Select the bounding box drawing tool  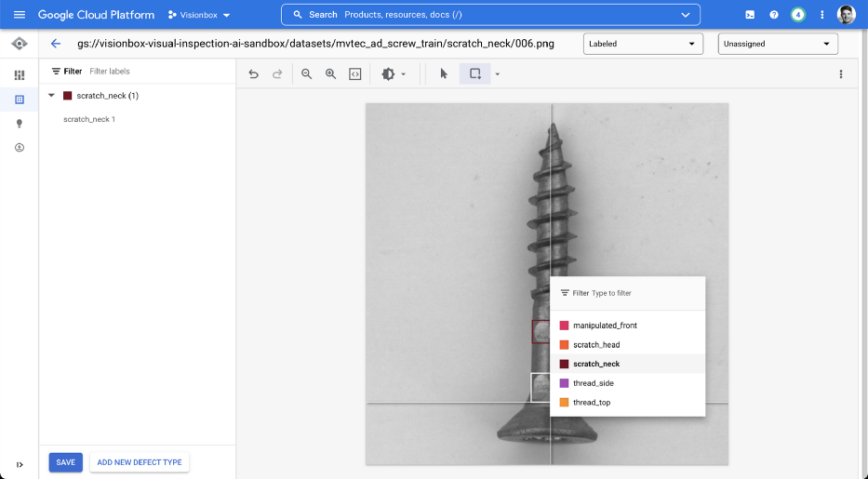point(475,74)
